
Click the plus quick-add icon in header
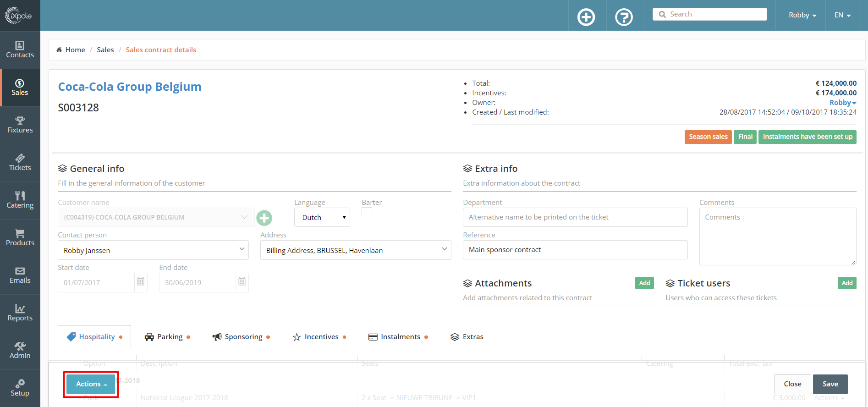point(586,17)
